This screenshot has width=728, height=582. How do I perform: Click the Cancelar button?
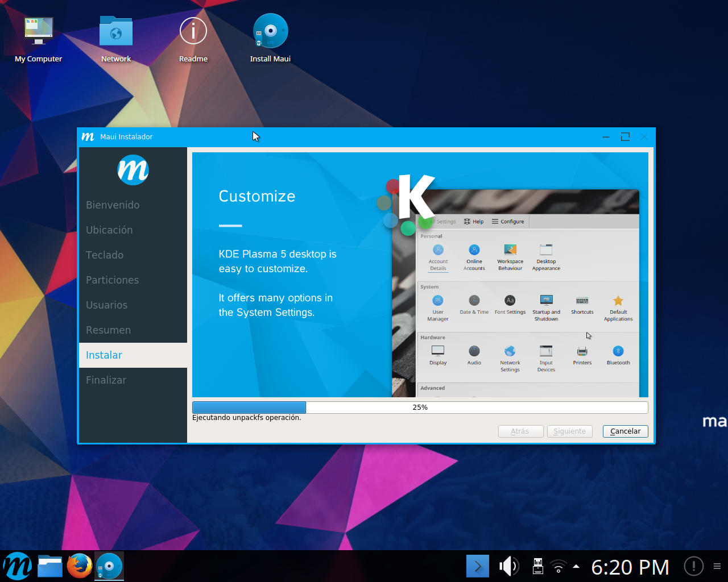[x=625, y=431]
